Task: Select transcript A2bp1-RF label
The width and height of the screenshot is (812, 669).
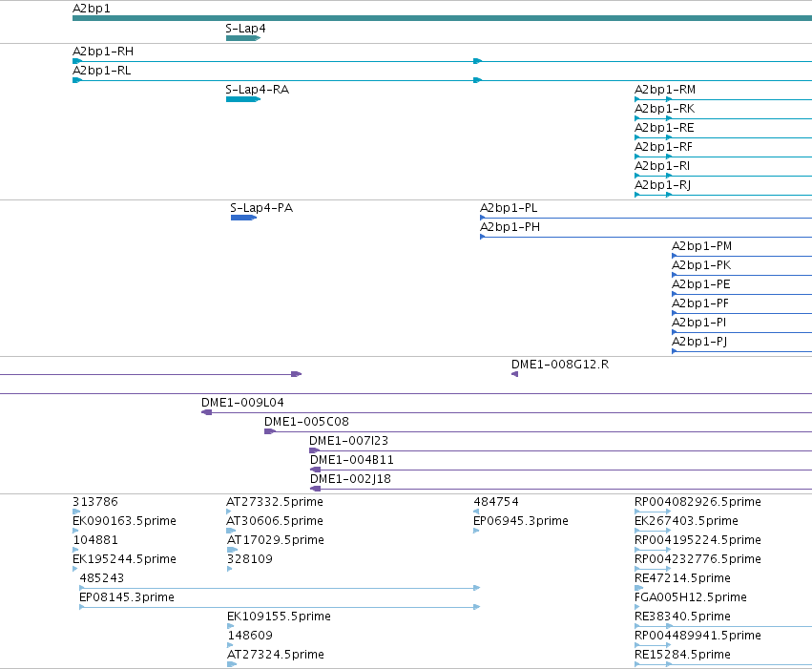Action: coord(663,147)
